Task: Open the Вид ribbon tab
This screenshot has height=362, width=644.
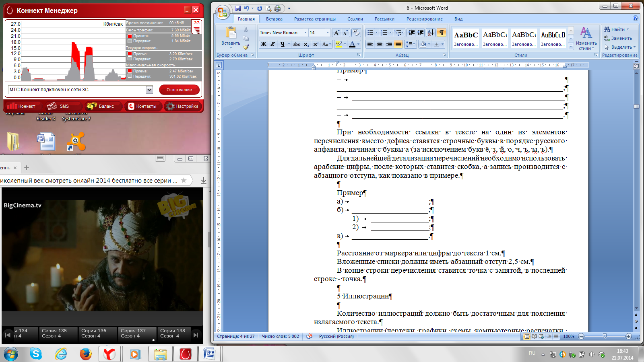Action: 458,19
